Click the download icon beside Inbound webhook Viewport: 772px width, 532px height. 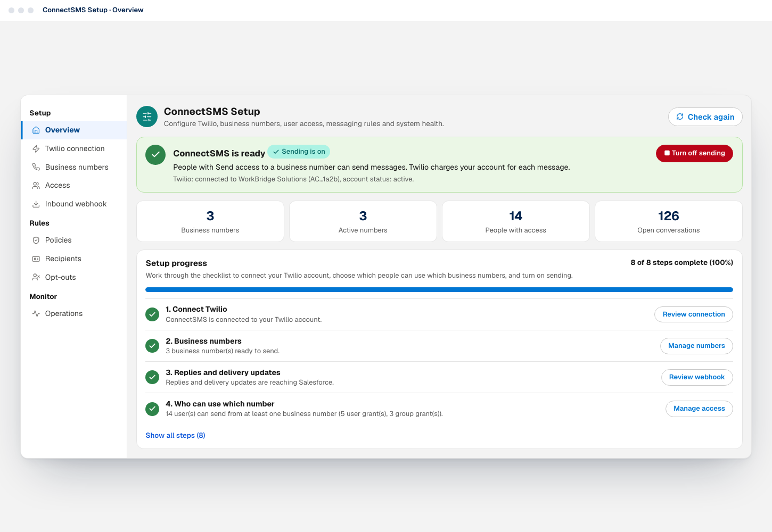[x=36, y=204]
